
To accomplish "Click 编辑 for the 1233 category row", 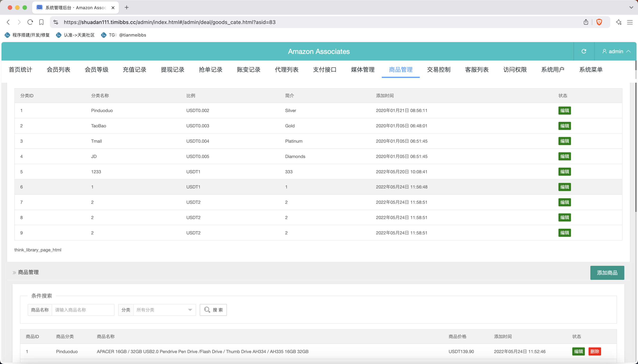I will pos(564,171).
